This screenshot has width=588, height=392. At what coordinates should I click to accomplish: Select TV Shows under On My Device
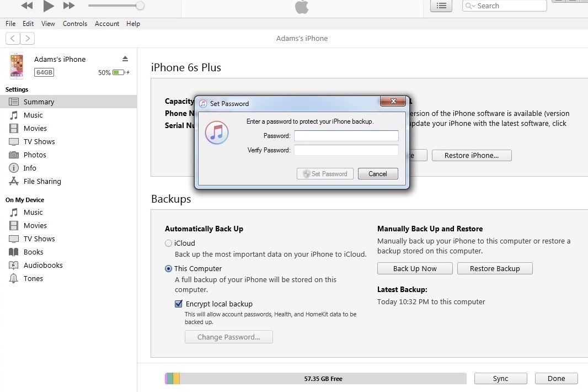pyautogui.click(x=68, y=239)
